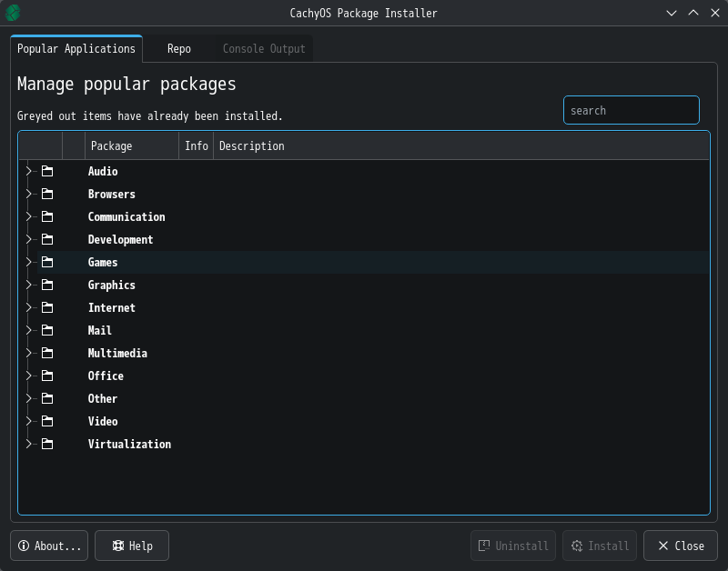This screenshot has height=571, width=728.
Task: Click the Info column header
Action: [x=196, y=146]
